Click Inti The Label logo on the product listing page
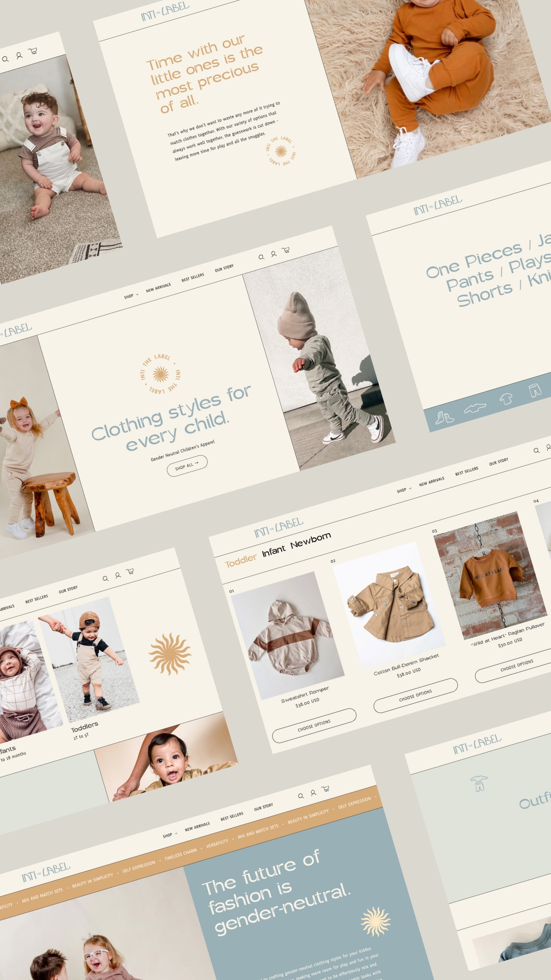 pyautogui.click(x=279, y=528)
